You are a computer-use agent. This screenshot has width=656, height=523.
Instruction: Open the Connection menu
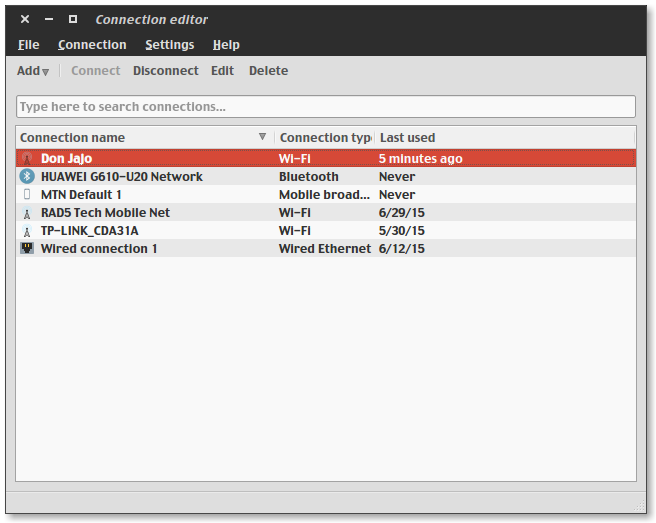tap(92, 45)
